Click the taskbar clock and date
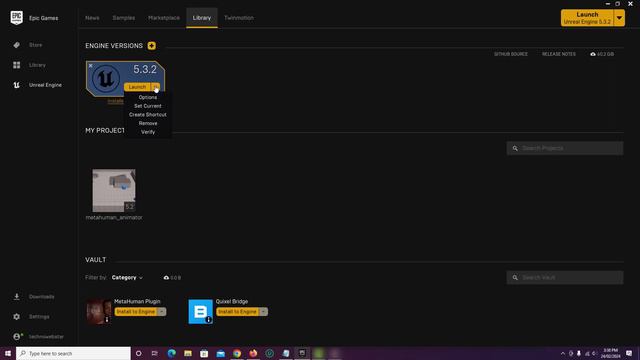The image size is (640, 360). 610,353
